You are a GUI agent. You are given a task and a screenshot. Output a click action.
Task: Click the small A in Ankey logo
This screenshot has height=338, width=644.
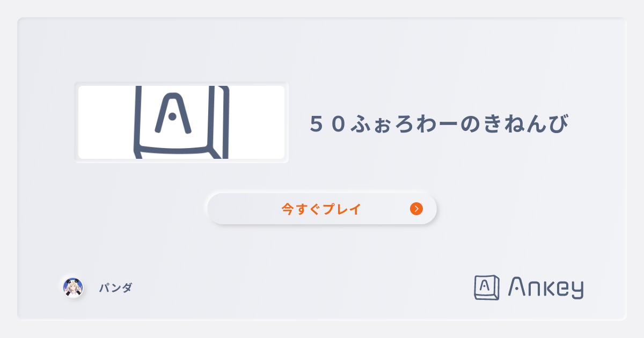(485, 286)
